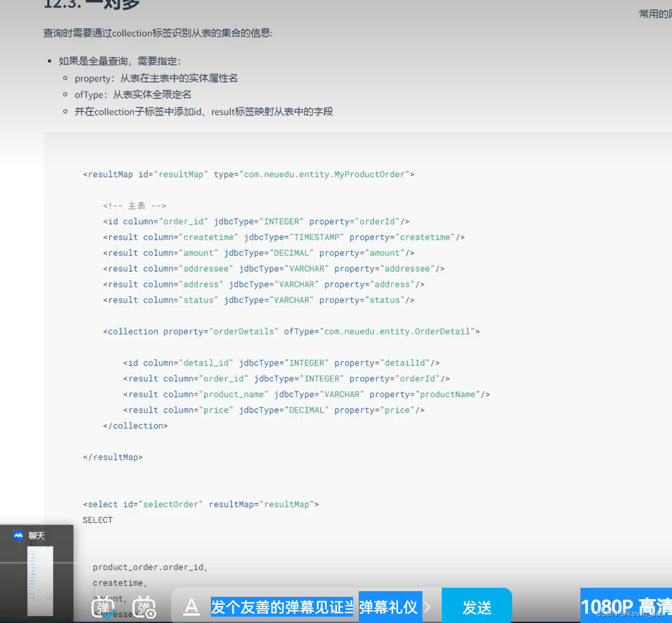Click the result 'order_id' line inside collection
This screenshot has width=672, height=623.
click(287, 379)
